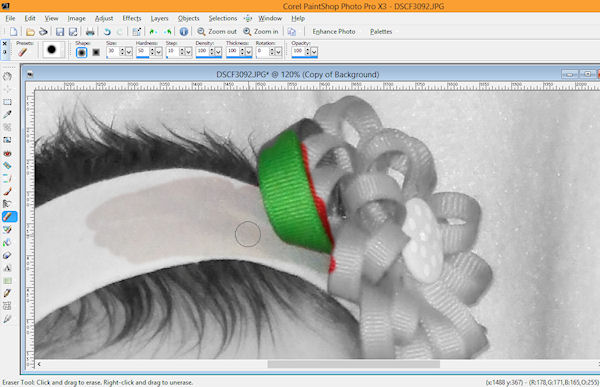Open the Size value dropdown
This screenshot has width=600, height=387.
pyautogui.click(x=129, y=52)
